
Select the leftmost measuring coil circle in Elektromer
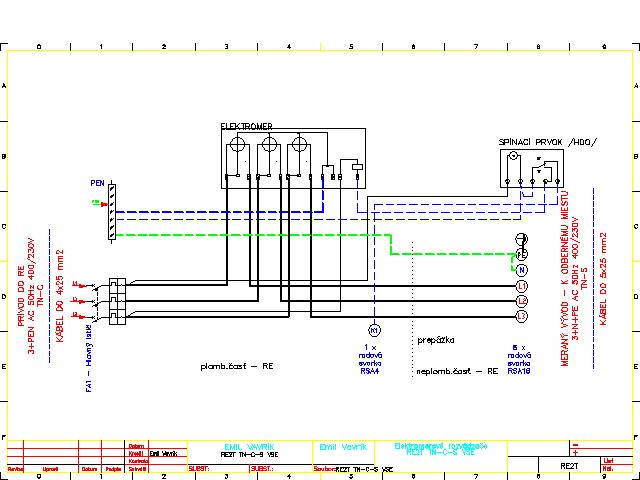[238, 144]
